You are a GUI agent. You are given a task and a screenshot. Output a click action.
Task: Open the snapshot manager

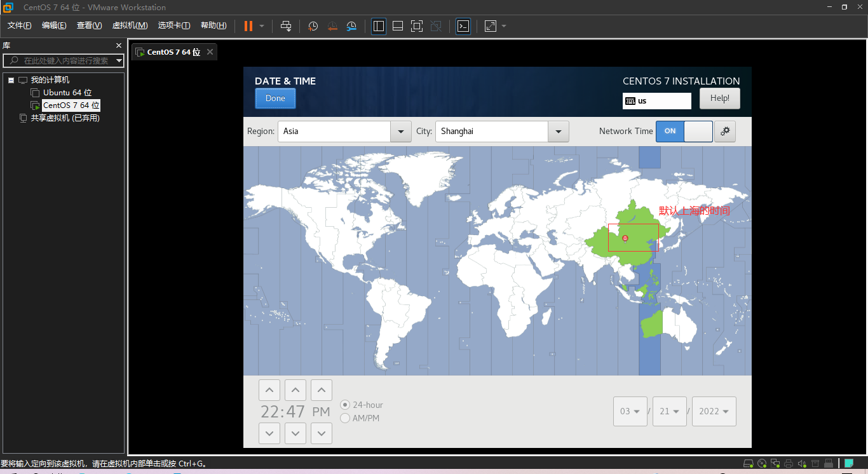tap(351, 26)
